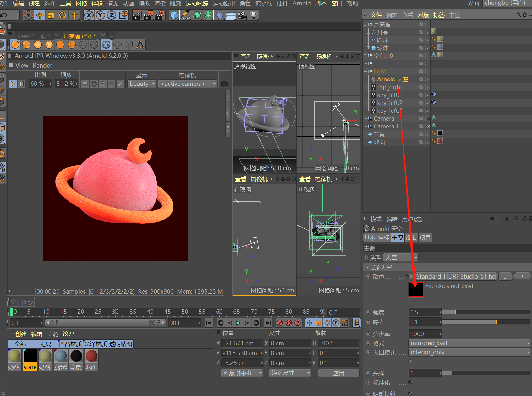This screenshot has width=532, height=396.
Task: Start the Arnold IPR render play button
Action: click(13, 84)
